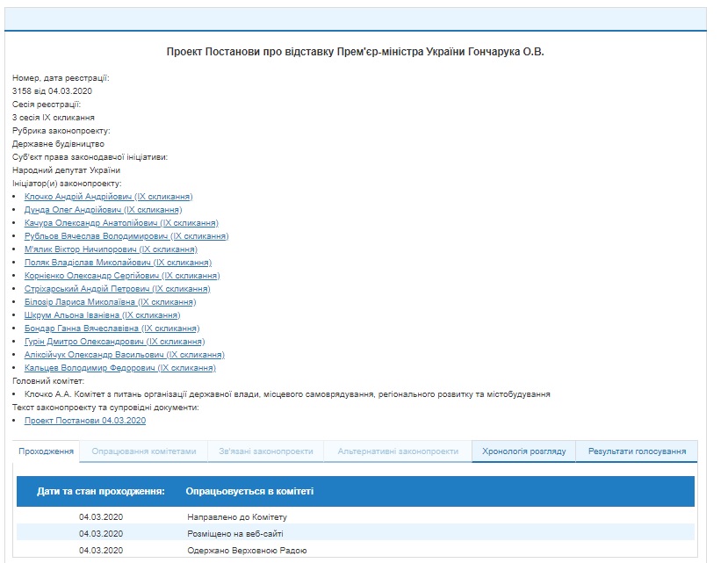
Task: Open Дунда Олег Андрійович link
Action: tap(103, 210)
